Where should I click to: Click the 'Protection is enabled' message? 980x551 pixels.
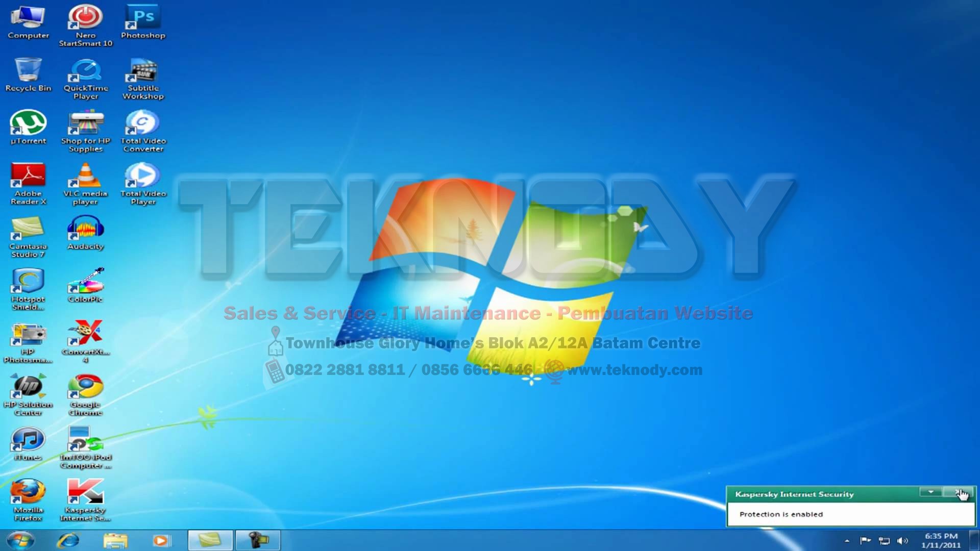(x=781, y=514)
